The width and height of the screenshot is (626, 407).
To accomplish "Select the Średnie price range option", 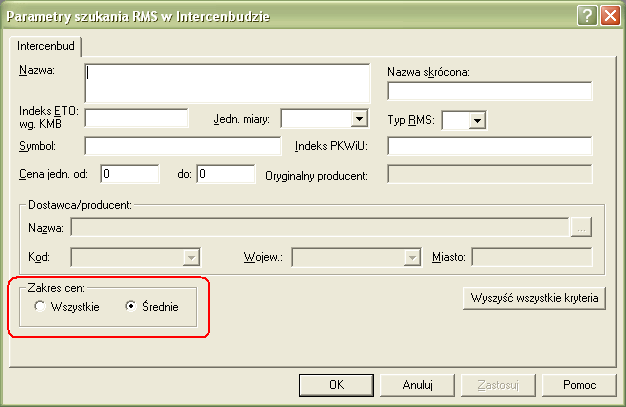I will (131, 307).
